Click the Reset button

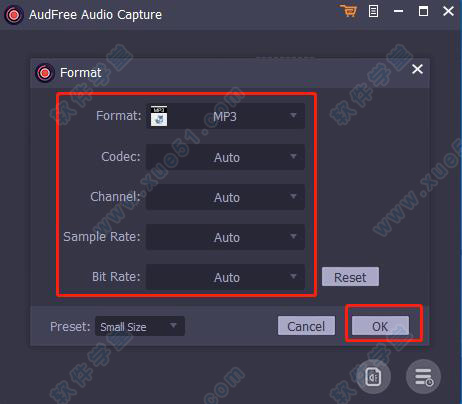(x=350, y=277)
